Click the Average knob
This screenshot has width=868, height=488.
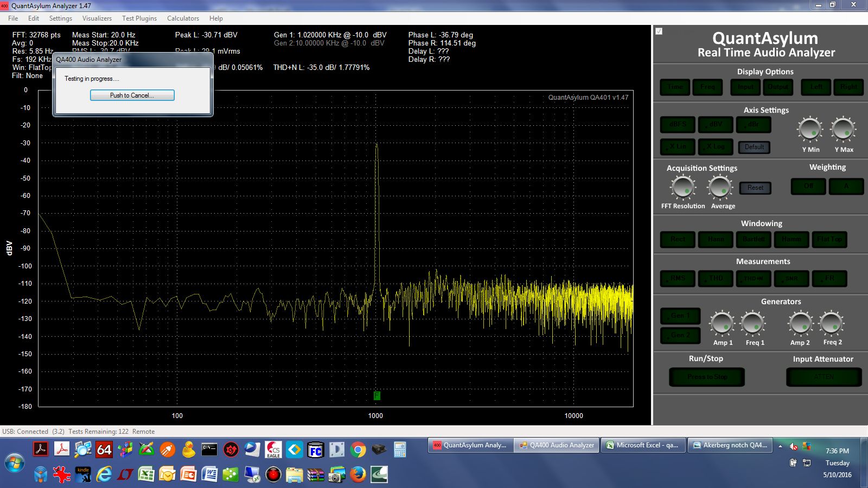(720, 188)
